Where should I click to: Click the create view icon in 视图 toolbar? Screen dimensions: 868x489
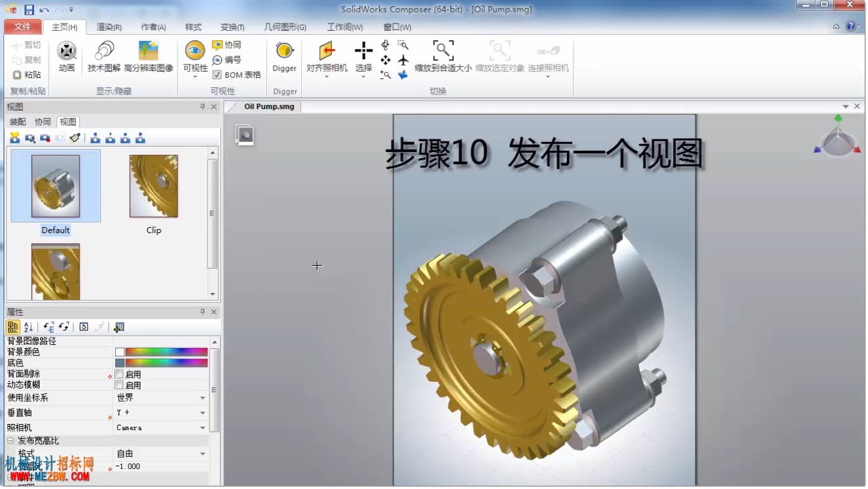(15, 138)
